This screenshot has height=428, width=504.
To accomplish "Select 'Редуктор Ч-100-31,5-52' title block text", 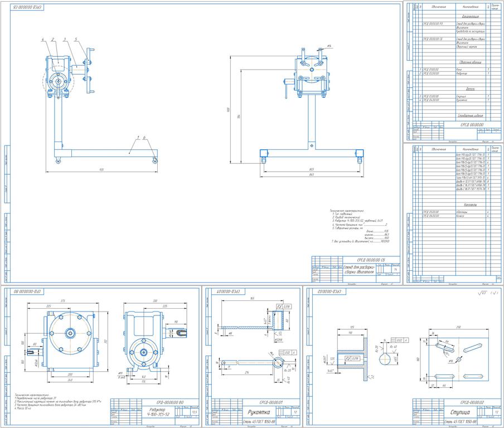I will (x=158, y=412).
